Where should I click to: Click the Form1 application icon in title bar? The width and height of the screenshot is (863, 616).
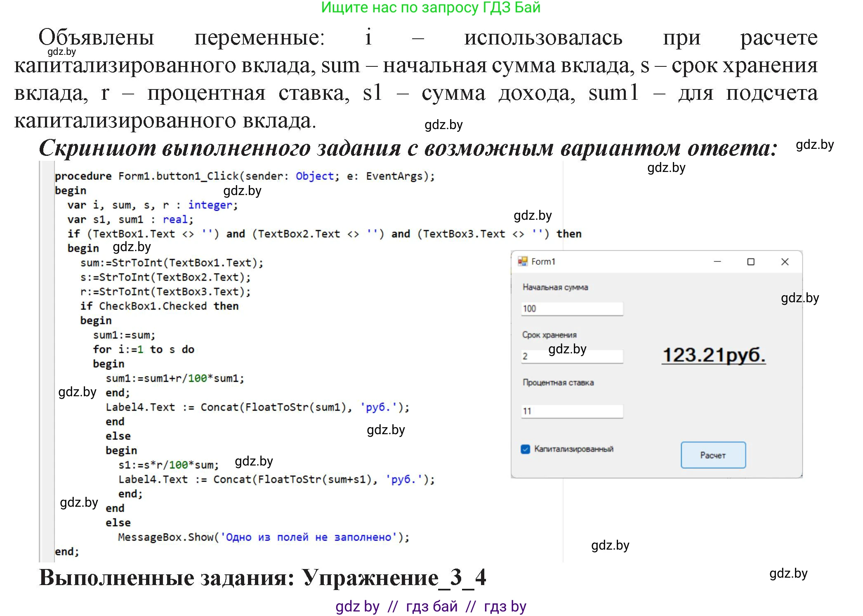point(523,261)
